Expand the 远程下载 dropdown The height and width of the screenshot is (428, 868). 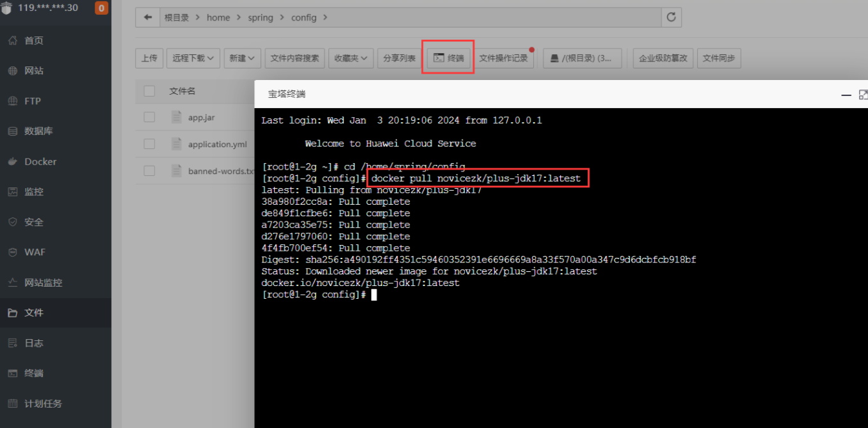click(193, 58)
